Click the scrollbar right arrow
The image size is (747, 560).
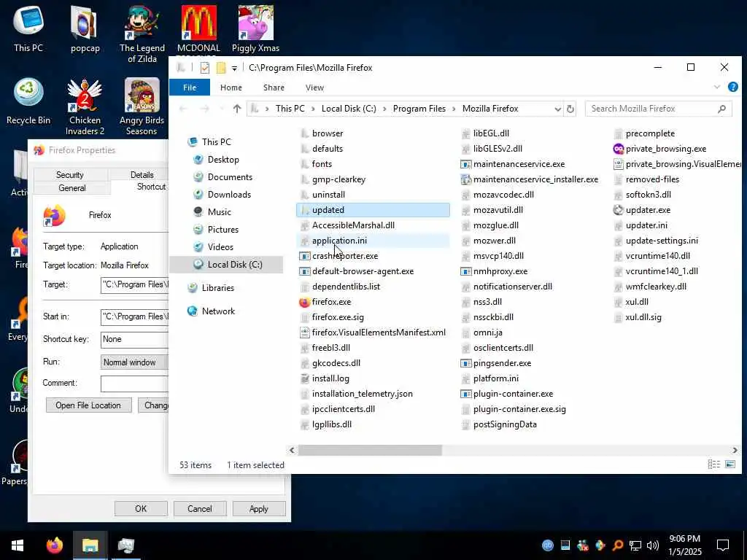coord(735,450)
